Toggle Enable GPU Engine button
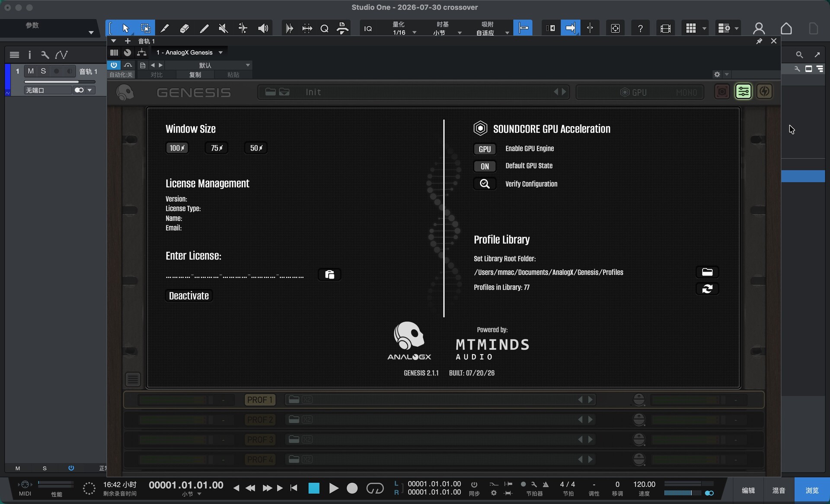830x504 pixels. click(485, 149)
